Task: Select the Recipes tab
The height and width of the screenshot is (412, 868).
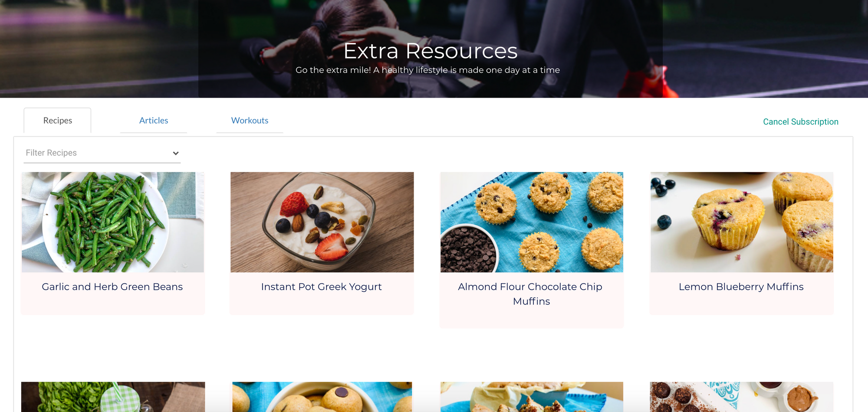Action: tap(58, 121)
